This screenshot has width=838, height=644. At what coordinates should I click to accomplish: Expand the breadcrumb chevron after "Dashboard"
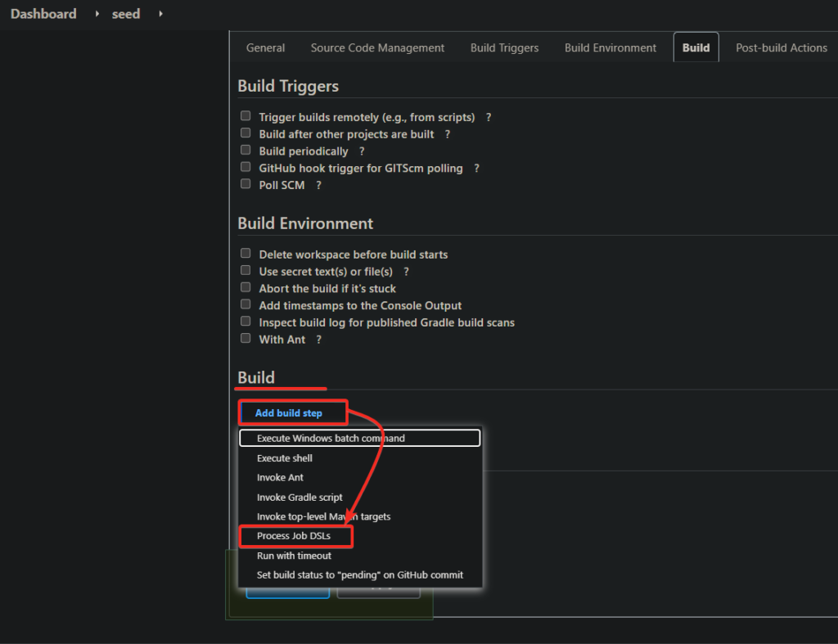96,14
